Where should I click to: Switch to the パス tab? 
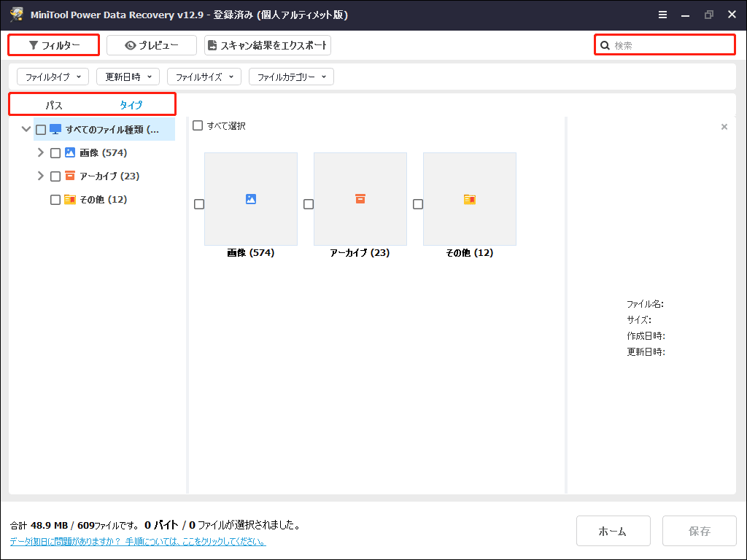[54, 105]
